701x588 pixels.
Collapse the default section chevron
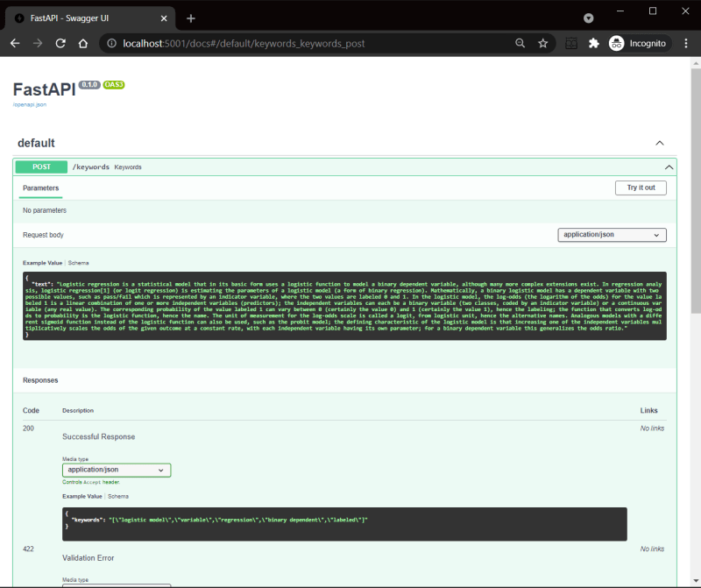point(660,143)
